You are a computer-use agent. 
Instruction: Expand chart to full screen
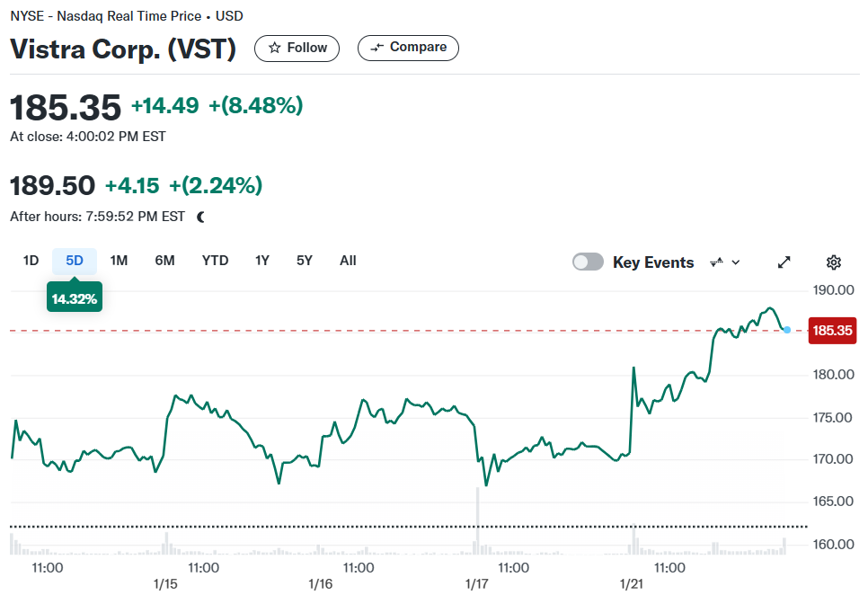[x=784, y=262]
